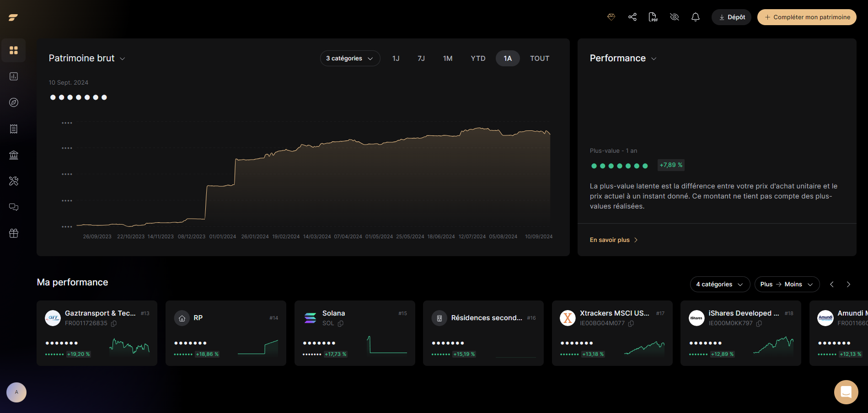Copy Xtrackers ISIN IE00BG04M077
The height and width of the screenshot is (413, 868).
point(631,323)
